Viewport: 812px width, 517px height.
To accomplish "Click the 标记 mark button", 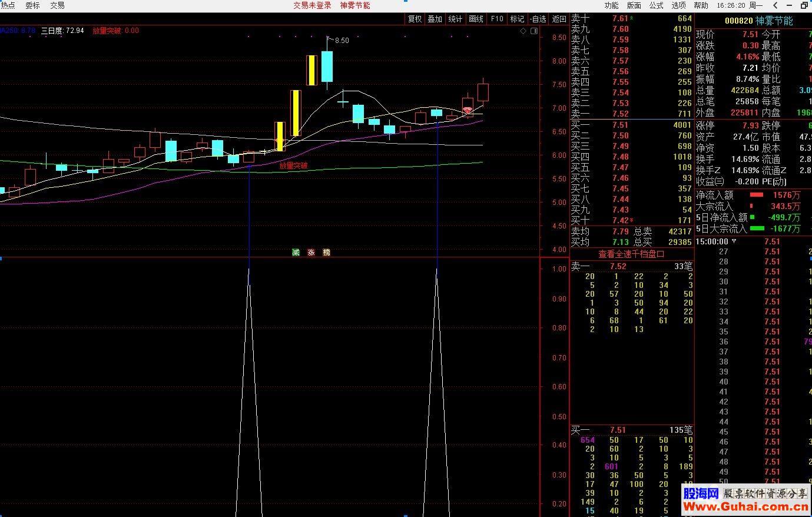I will [x=517, y=19].
